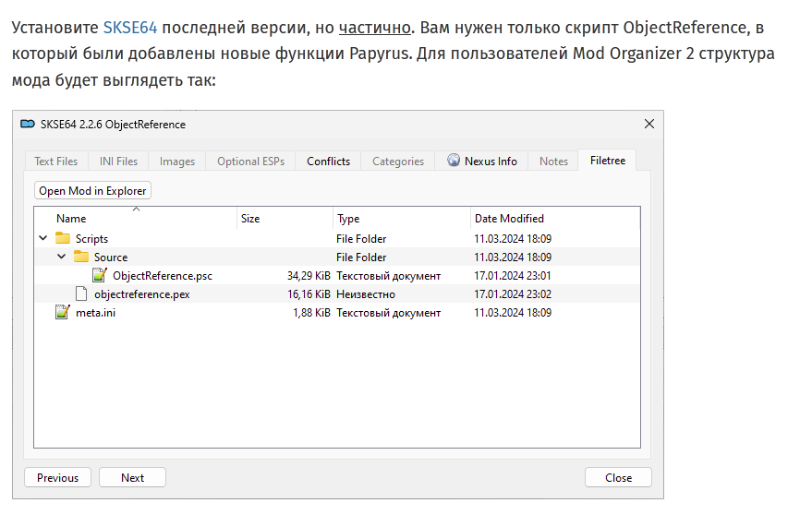Image resolution: width=812 pixels, height=527 pixels.
Task: Click the 16,16 KiB size cell
Action: 309,294
